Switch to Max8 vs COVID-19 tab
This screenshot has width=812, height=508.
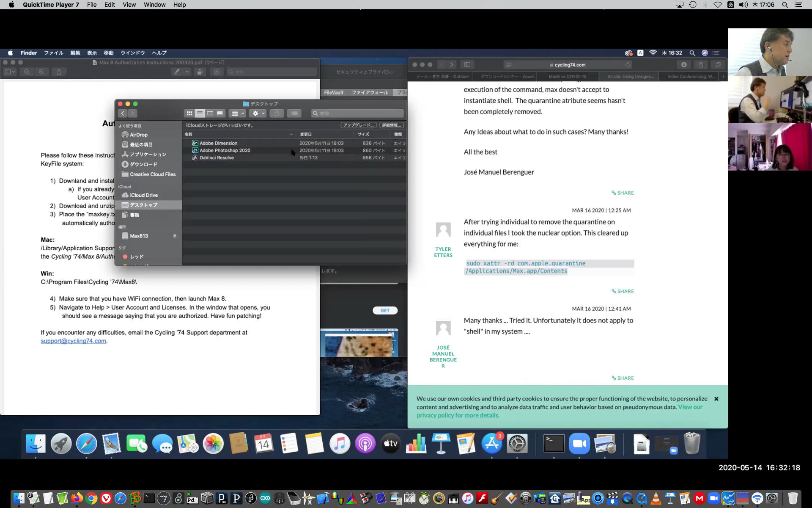[x=567, y=77]
